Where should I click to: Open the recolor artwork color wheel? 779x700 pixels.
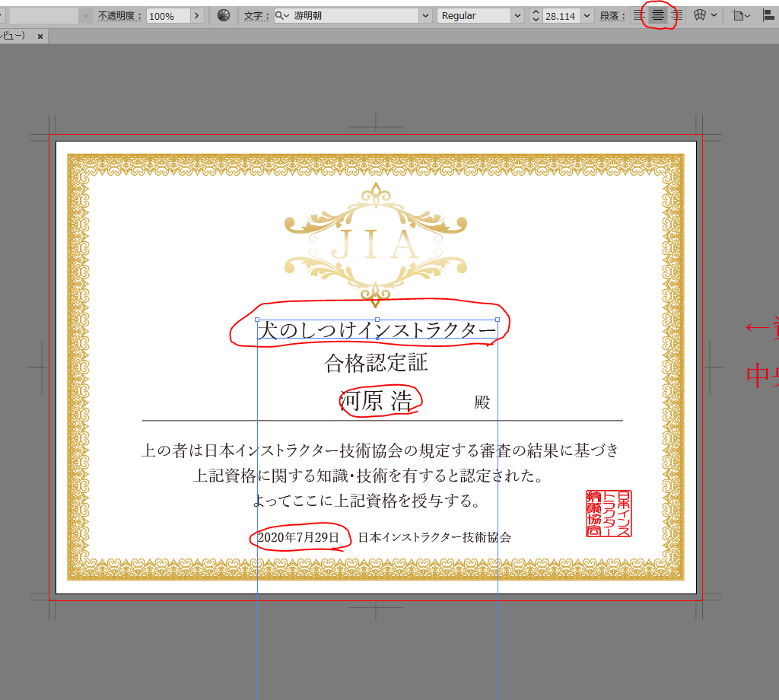tap(224, 15)
